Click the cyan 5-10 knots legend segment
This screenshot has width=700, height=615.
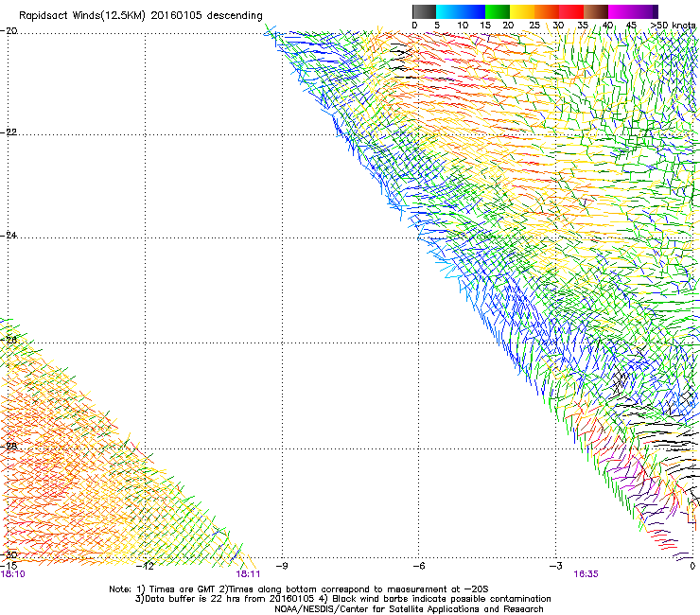(448, 11)
